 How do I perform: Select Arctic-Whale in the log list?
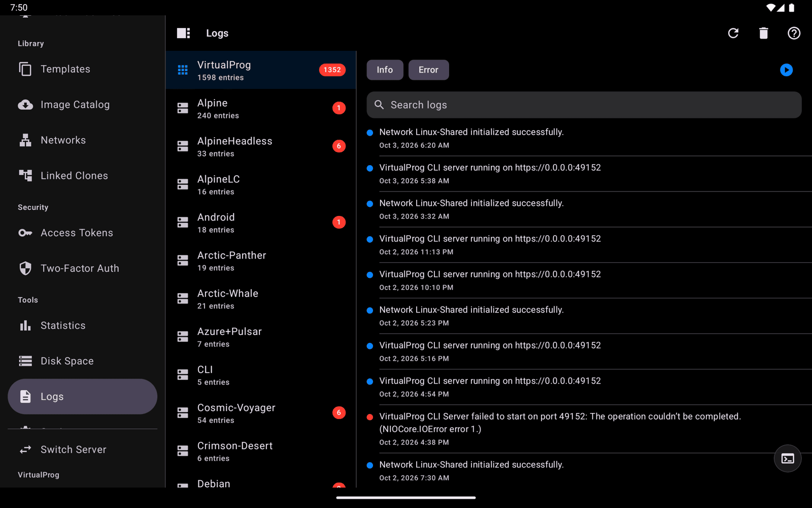pyautogui.click(x=261, y=299)
